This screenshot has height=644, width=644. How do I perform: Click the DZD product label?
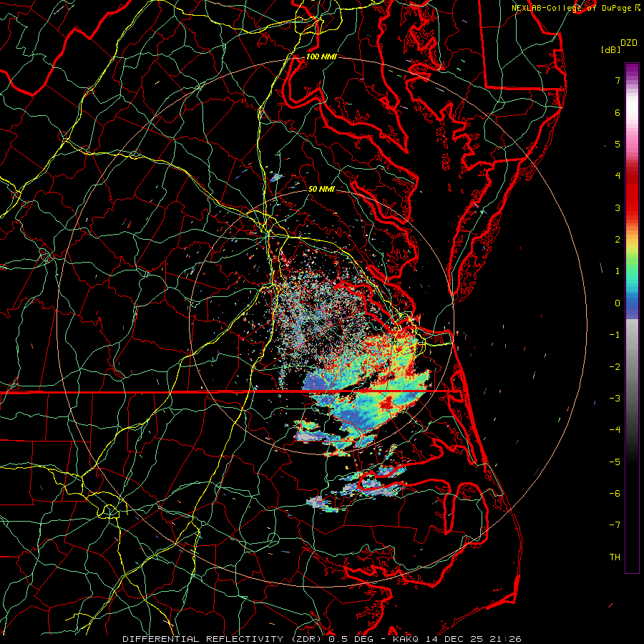pyautogui.click(x=629, y=43)
